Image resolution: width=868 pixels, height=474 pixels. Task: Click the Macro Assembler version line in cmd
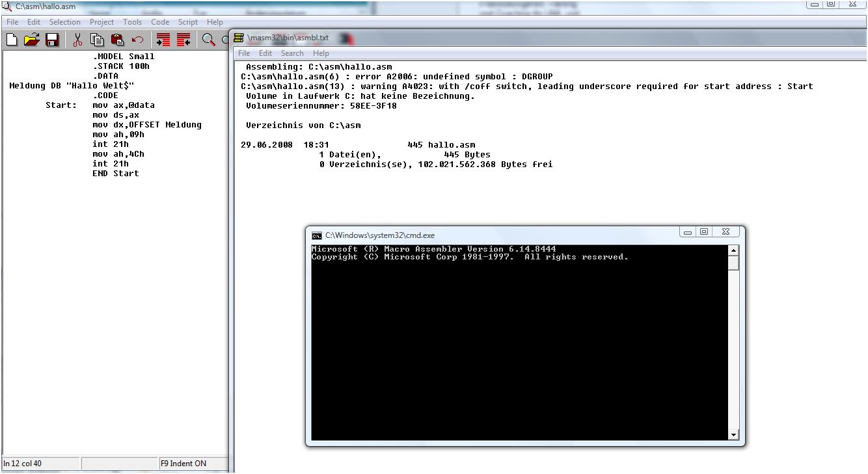tap(433, 249)
